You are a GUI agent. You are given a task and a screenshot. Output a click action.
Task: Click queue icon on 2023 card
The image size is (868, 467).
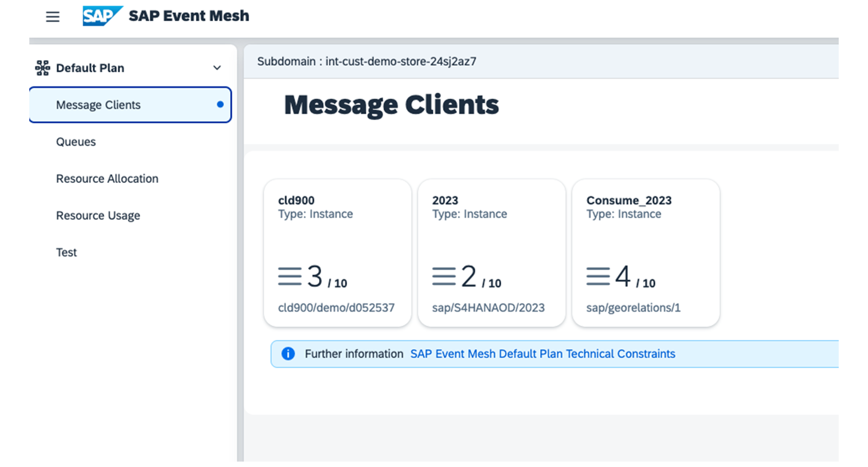point(444,276)
